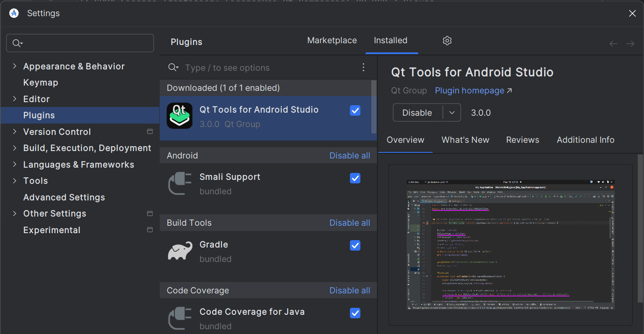The height and width of the screenshot is (334, 644).
Task: Click the Disable plugin button
Action: [x=417, y=113]
